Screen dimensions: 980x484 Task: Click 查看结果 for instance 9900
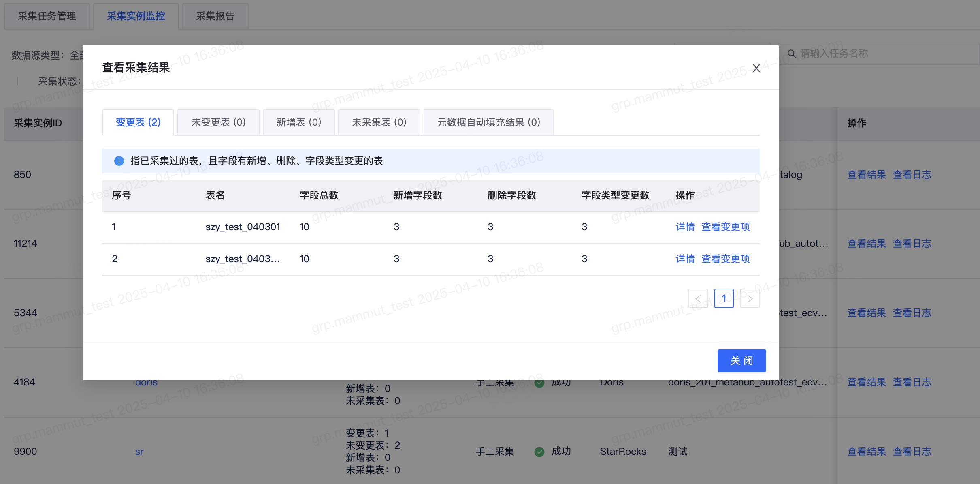(x=867, y=452)
